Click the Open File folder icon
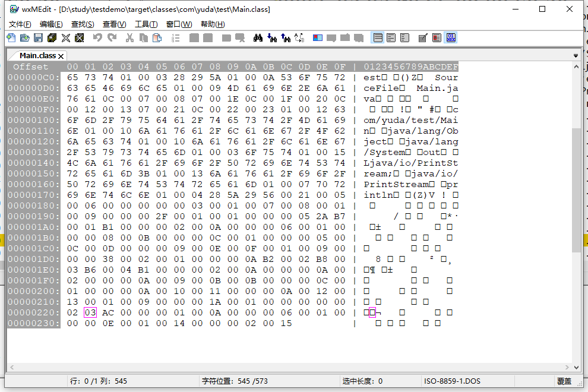 click(x=25, y=38)
